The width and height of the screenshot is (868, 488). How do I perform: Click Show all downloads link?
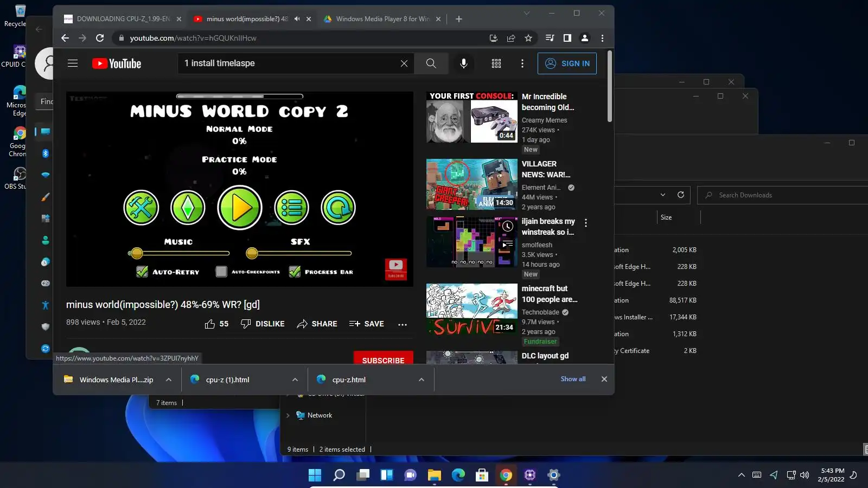[573, 379]
